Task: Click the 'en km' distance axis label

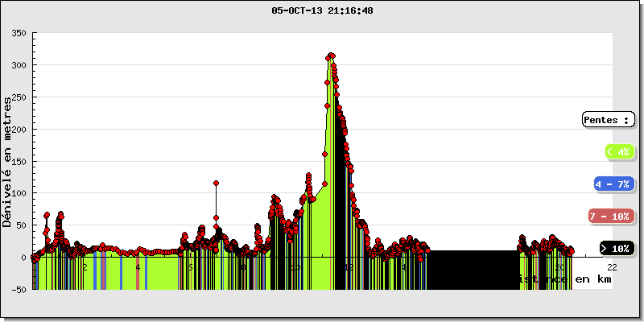Action: click(592, 279)
